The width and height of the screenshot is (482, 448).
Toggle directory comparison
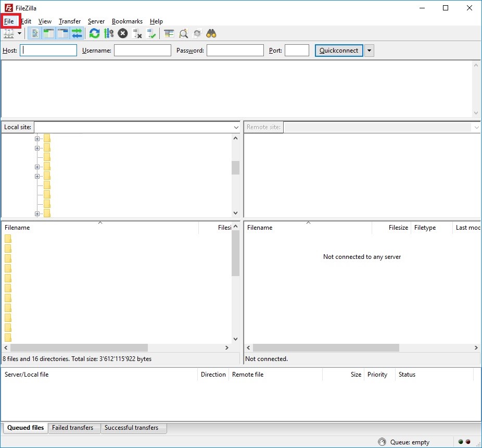click(x=183, y=33)
